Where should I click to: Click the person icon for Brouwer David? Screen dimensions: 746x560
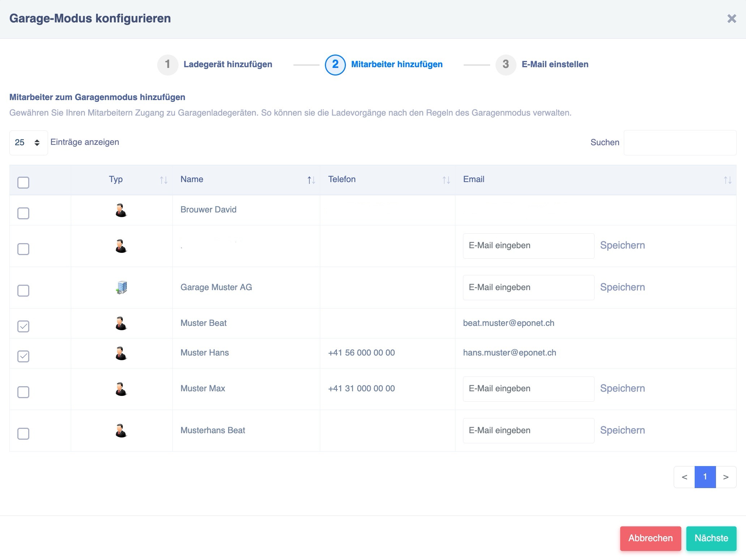(121, 210)
